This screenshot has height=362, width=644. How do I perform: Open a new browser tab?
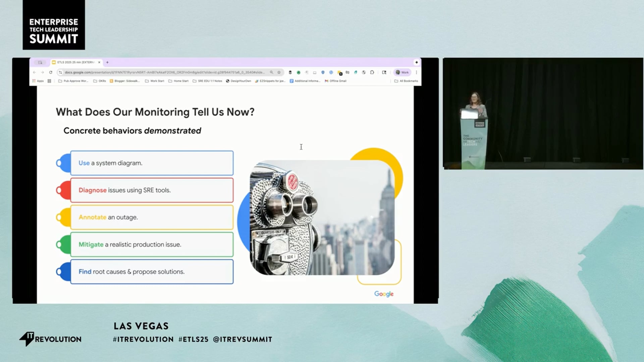pos(107,62)
